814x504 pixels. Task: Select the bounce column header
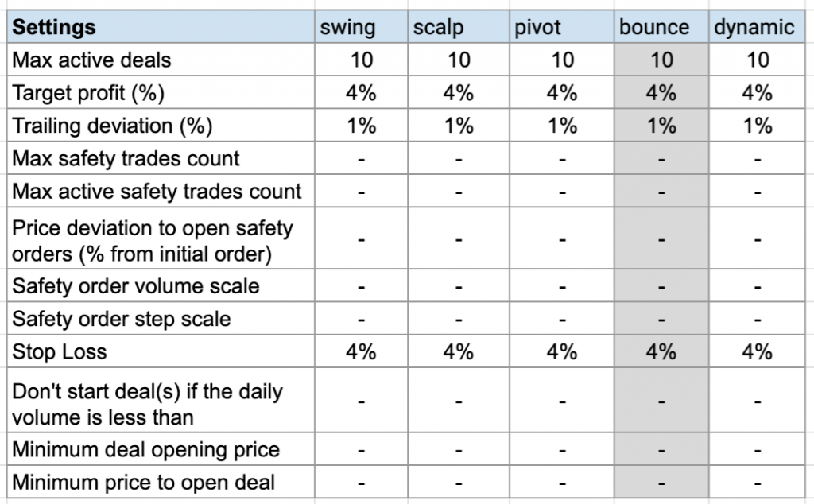tap(654, 28)
